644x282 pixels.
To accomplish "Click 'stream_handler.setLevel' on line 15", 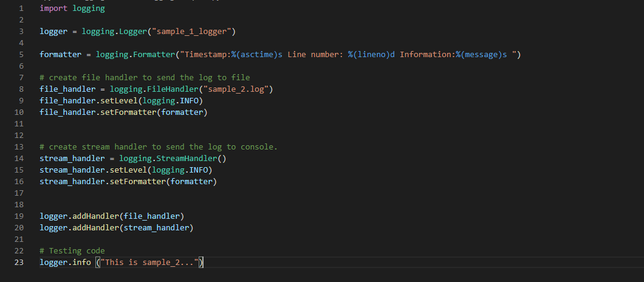I will pos(93,170).
